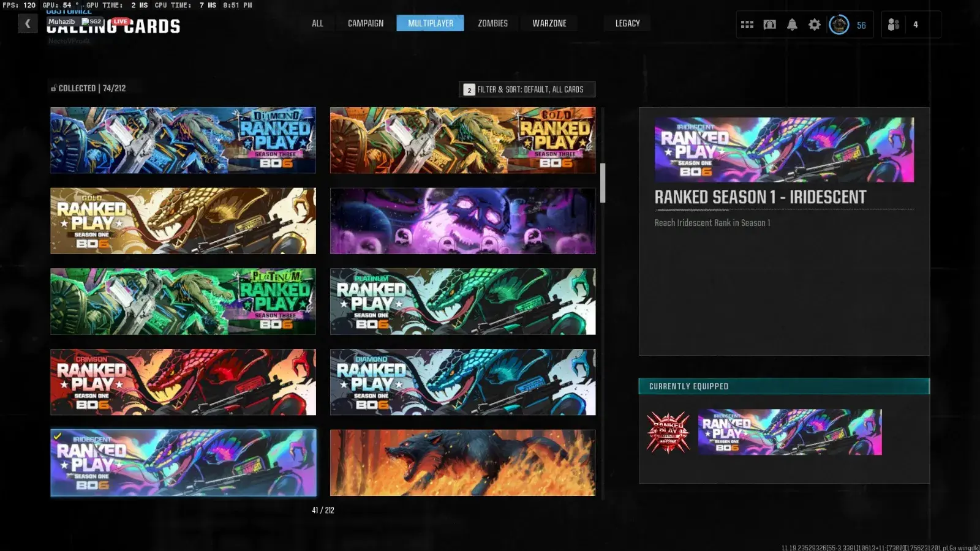Viewport: 980px width, 551px height.
Task: Open the settings gear icon
Action: click(x=814, y=24)
